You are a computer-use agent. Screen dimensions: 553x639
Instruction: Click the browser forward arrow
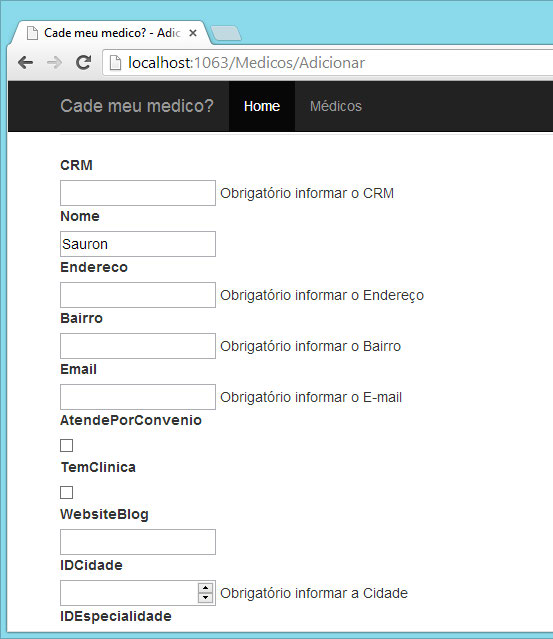[54, 63]
